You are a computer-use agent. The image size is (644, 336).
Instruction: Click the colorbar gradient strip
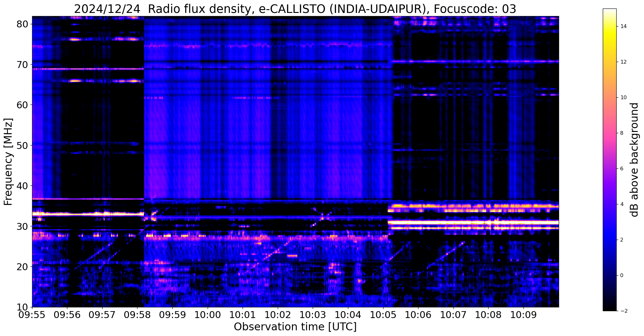609,160
